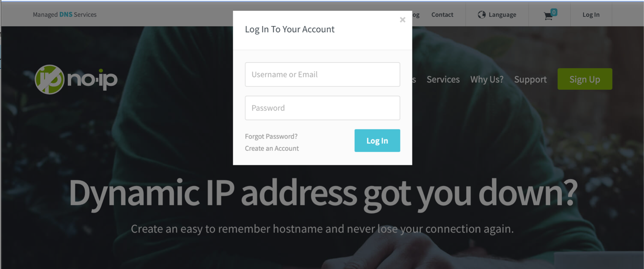Image resolution: width=644 pixels, height=269 pixels.
Task: Open Contact in the top bar
Action: click(x=442, y=14)
